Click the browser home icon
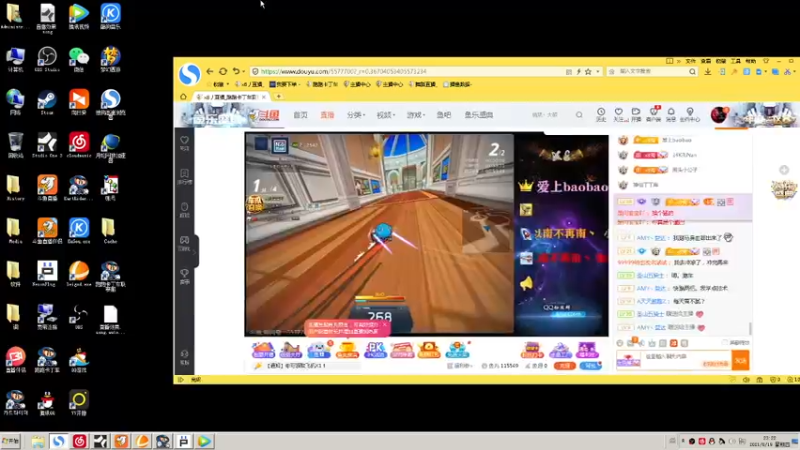 click(x=183, y=96)
